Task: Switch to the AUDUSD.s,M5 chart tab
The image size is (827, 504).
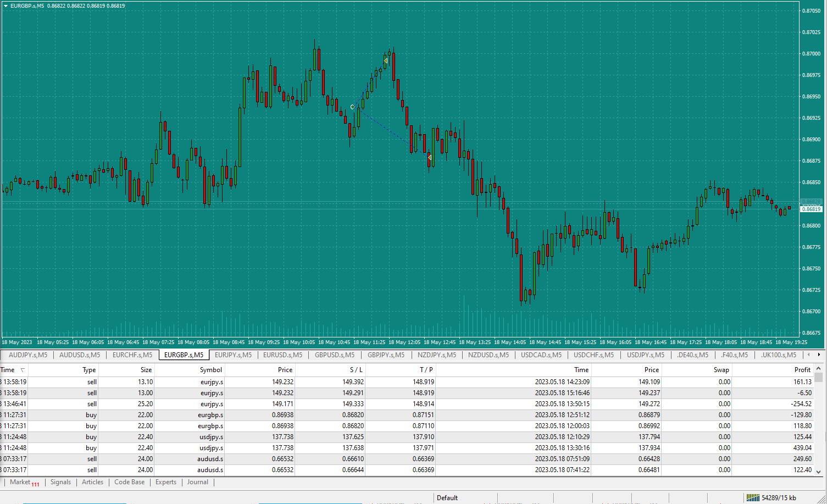Action: (80, 355)
